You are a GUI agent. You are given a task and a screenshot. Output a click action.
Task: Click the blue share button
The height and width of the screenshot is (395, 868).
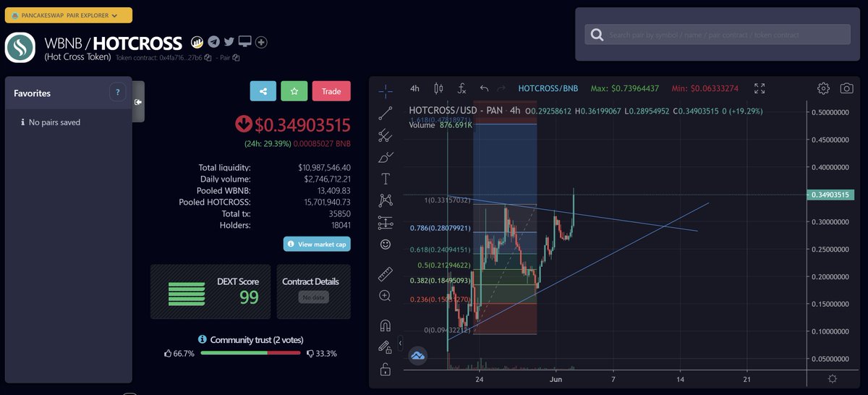(263, 91)
